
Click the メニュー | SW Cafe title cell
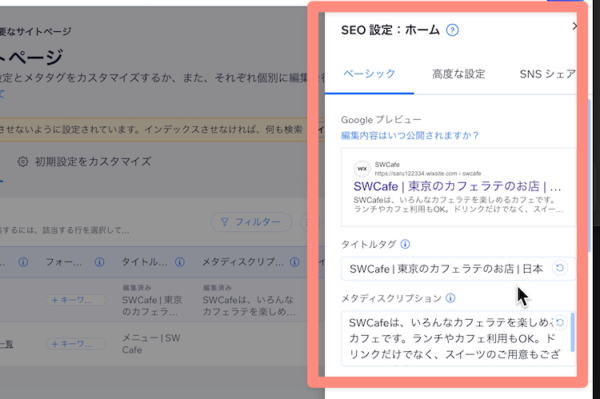151,344
